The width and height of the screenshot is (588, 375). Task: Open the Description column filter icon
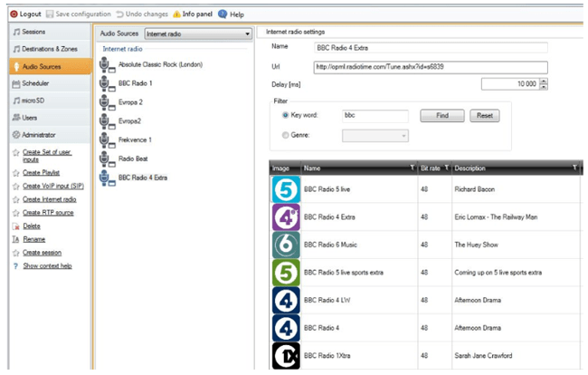574,168
